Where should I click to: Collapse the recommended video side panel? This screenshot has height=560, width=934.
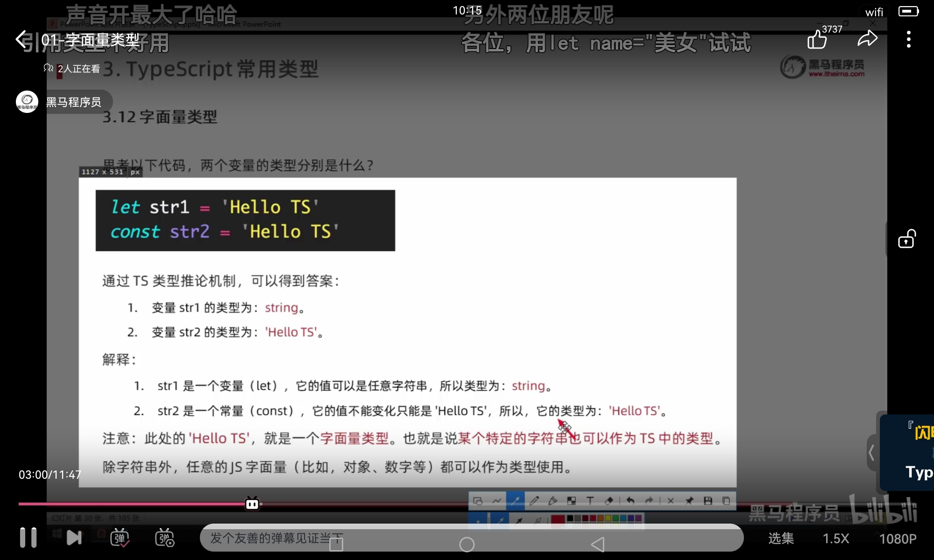pyautogui.click(x=871, y=452)
